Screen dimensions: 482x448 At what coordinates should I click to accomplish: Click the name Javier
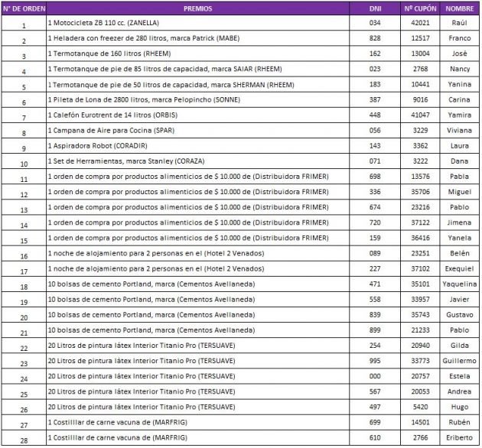[x=459, y=299]
